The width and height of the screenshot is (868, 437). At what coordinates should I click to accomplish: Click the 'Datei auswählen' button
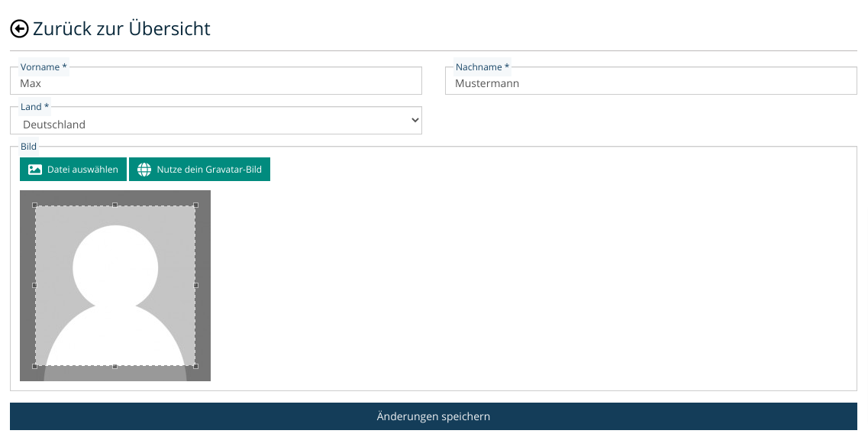[73, 170]
